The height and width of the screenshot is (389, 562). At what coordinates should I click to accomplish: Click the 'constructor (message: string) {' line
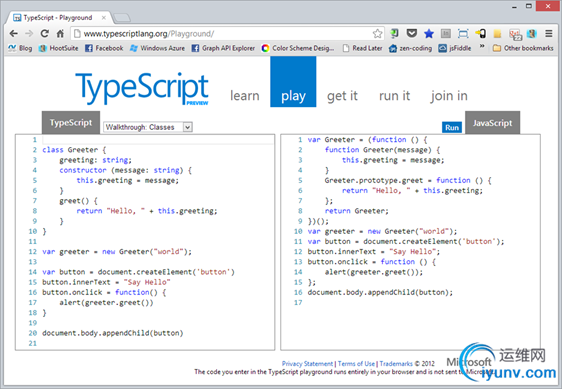125,170
